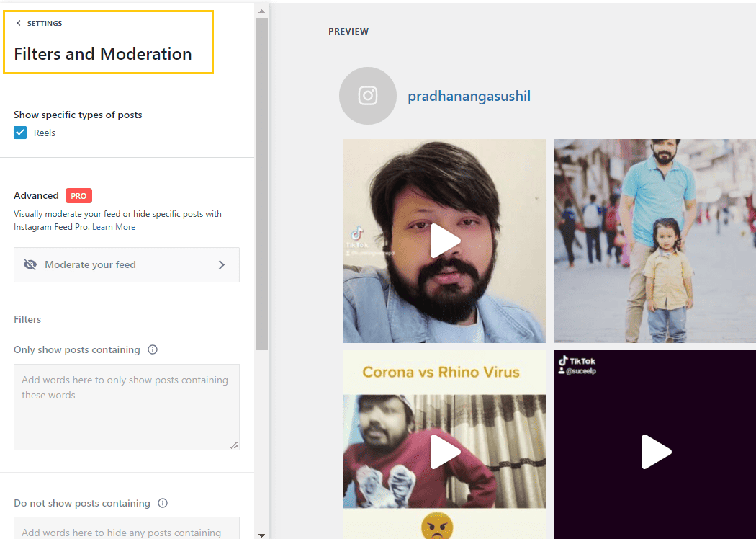The width and height of the screenshot is (756, 539).
Task: Click the red PRO badge
Action: (78, 195)
